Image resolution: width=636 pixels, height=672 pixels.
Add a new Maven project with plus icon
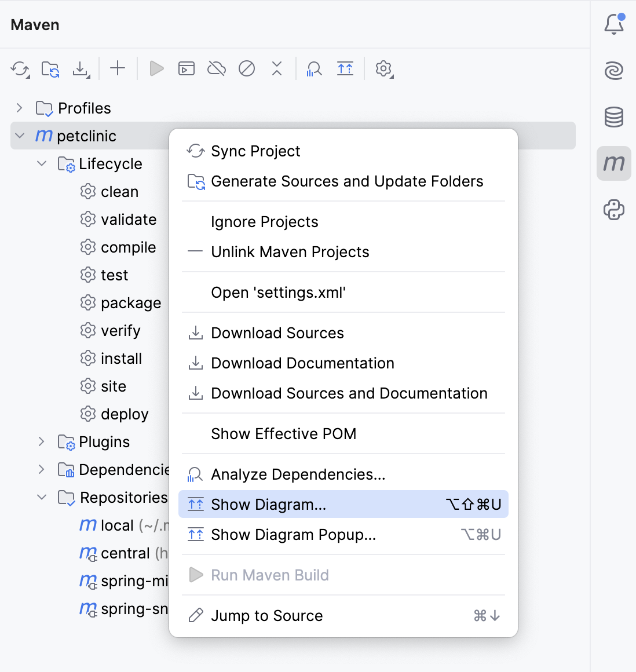[x=118, y=68]
